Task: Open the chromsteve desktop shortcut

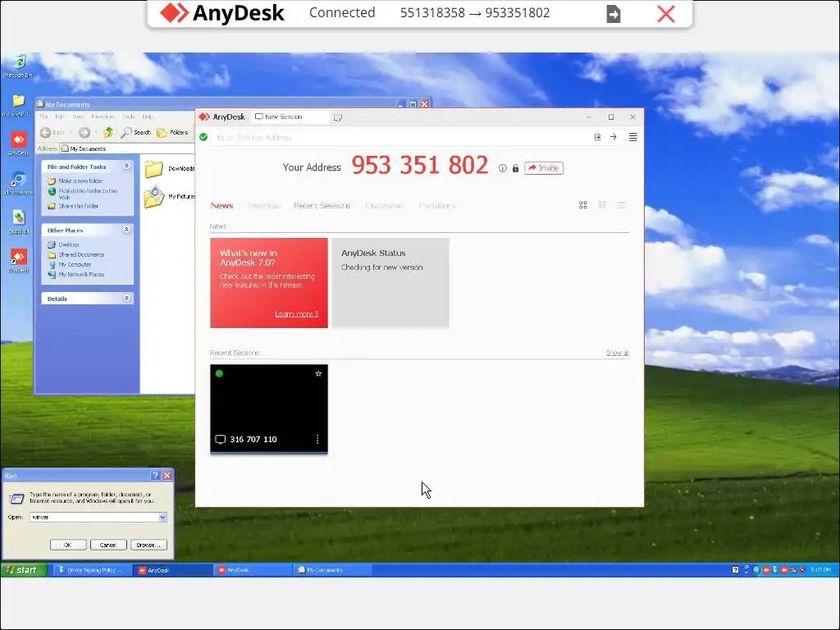Action: (x=18, y=183)
